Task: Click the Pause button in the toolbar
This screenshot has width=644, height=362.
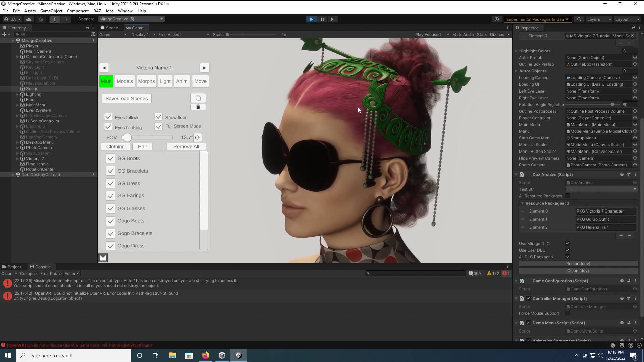Action: 322,19
